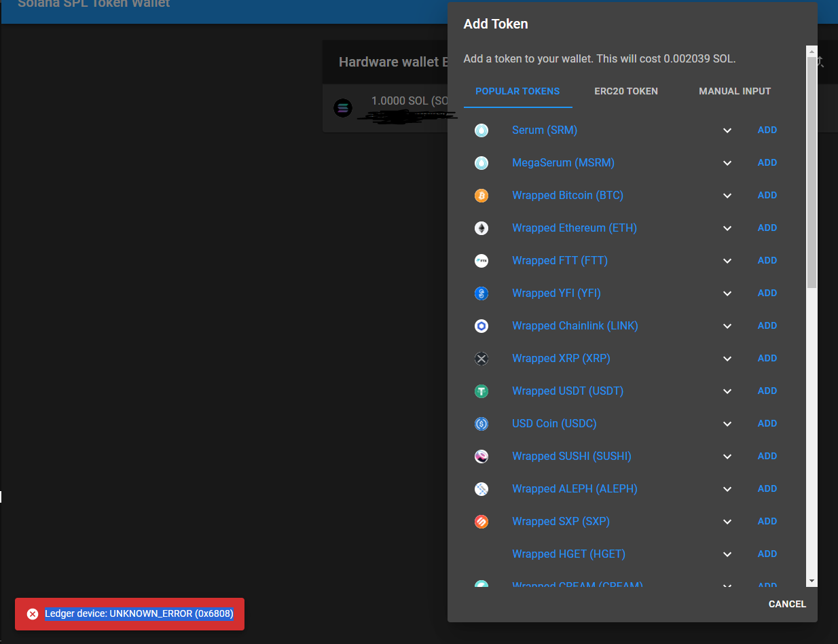Click the red error X icon
Image resolution: width=838 pixels, height=644 pixels.
coord(33,614)
